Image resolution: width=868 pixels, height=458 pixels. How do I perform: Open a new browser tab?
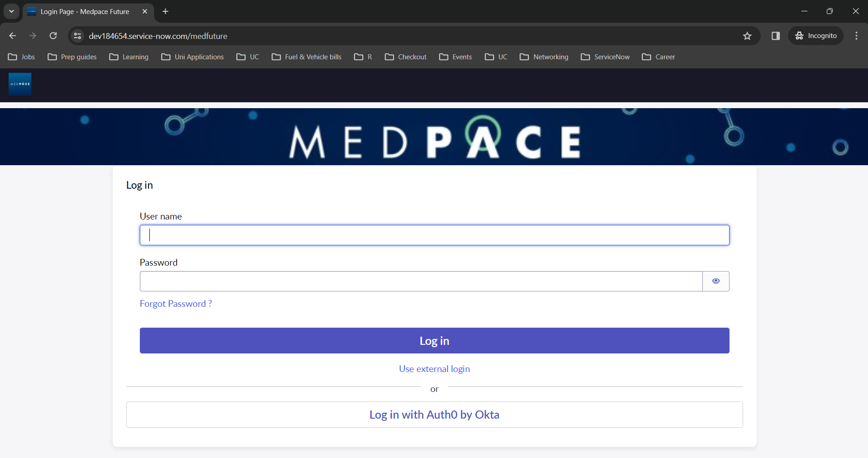pyautogui.click(x=166, y=11)
